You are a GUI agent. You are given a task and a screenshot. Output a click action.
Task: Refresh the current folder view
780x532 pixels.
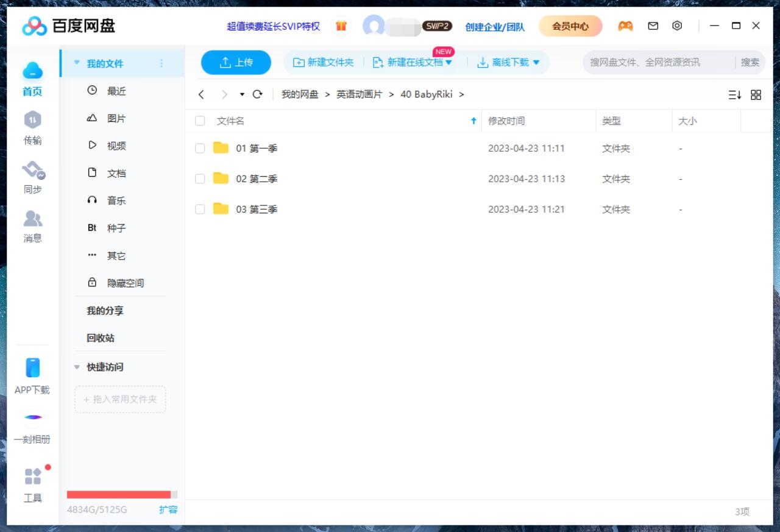pyautogui.click(x=257, y=94)
